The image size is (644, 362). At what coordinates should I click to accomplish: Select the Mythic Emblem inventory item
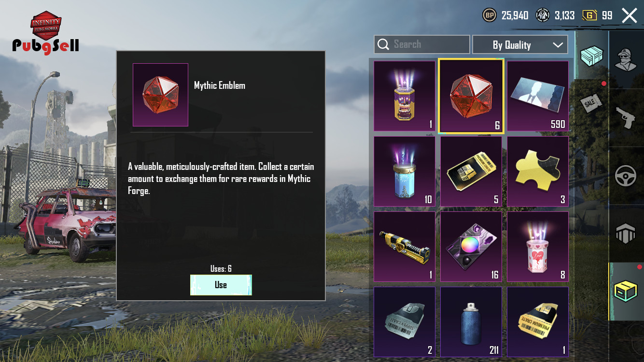point(471,96)
